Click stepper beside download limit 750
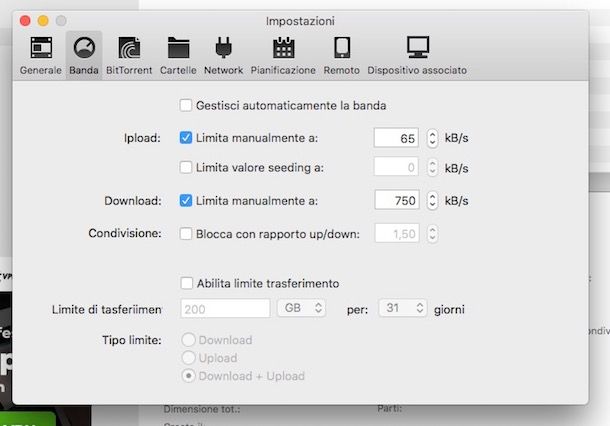 tap(432, 201)
